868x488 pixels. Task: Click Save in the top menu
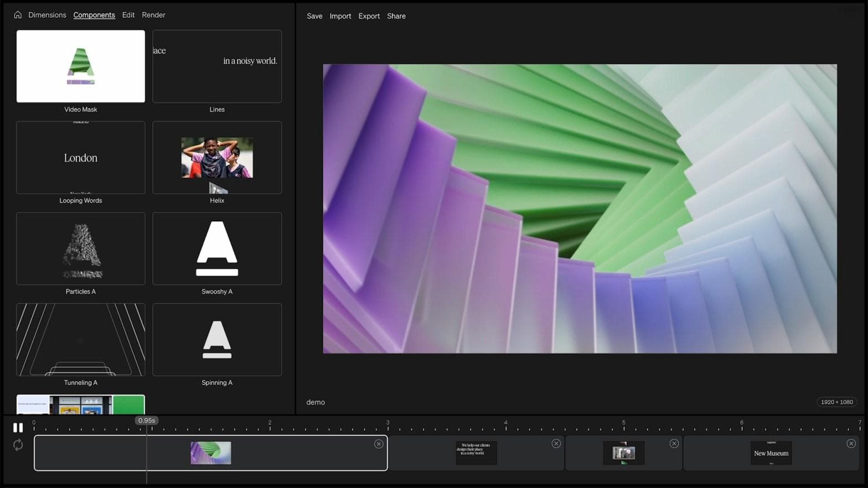click(x=314, y=16)
